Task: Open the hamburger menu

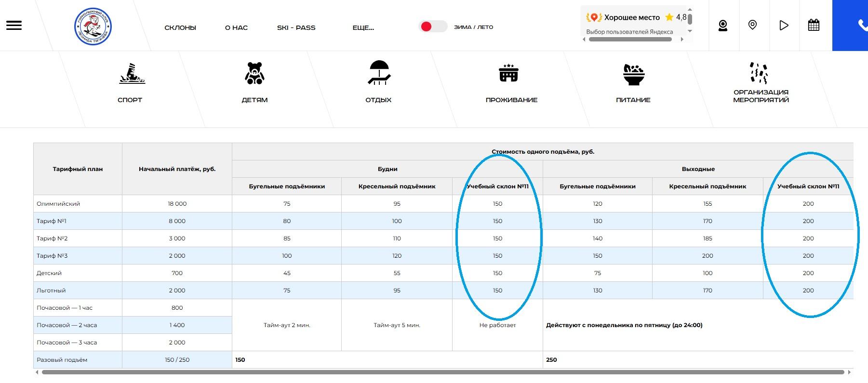Action: pyautogui.click(x=14, y=26)
